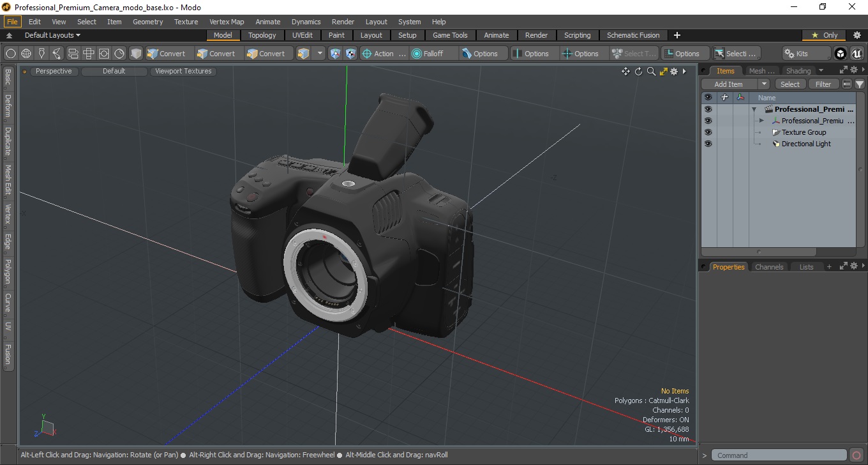Switch to the UVEdit layout tab

303,35
